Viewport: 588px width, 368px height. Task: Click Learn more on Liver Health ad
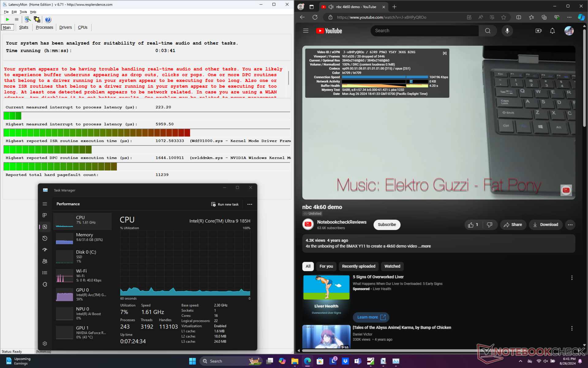tap(371, 317)
